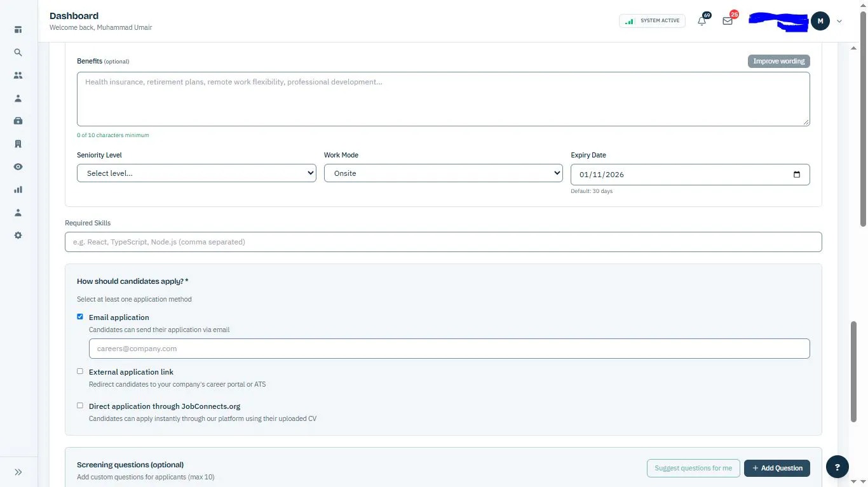This screenshot has width=868, height=487.
Task: Click the eye icon in the sidebar
Action: click(18, 166)
